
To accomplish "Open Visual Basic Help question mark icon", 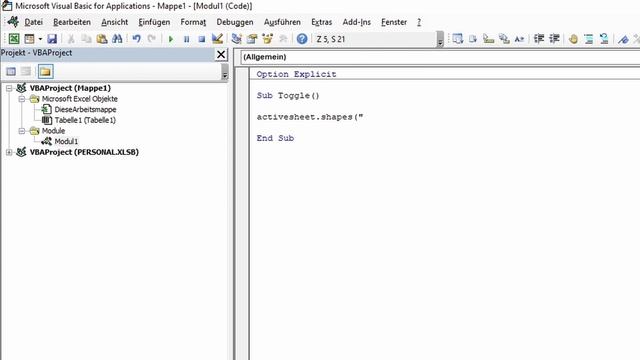I will pyautogui.click(x=302, y=39).
